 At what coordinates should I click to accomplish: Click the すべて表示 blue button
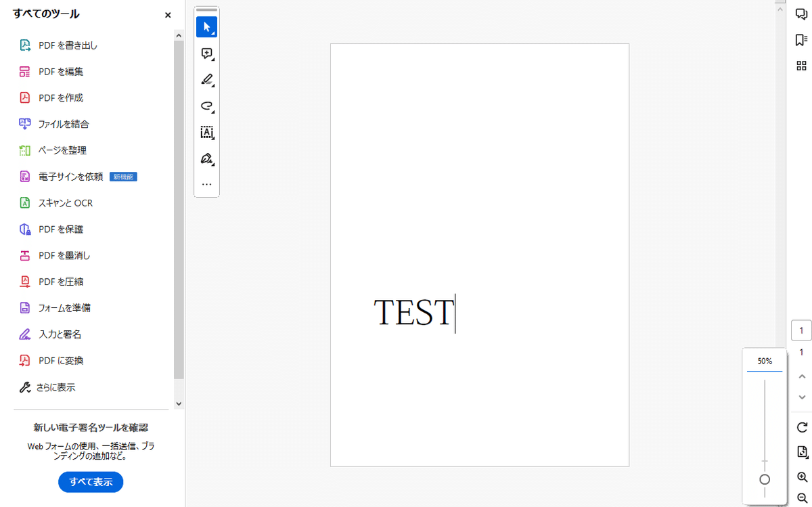(x=90, y=482)
